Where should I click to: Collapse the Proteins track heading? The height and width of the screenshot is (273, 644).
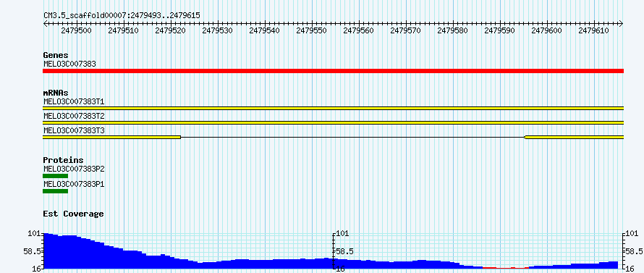[x=63, y=160]
